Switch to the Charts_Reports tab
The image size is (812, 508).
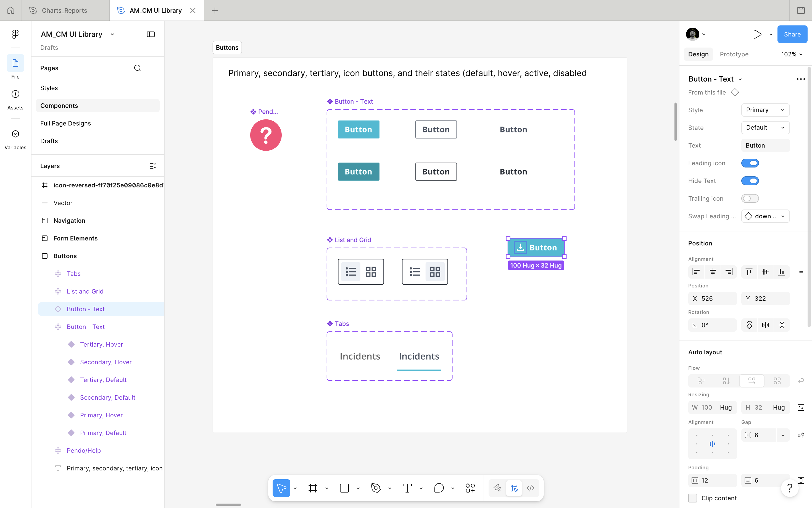coord(66,11)
